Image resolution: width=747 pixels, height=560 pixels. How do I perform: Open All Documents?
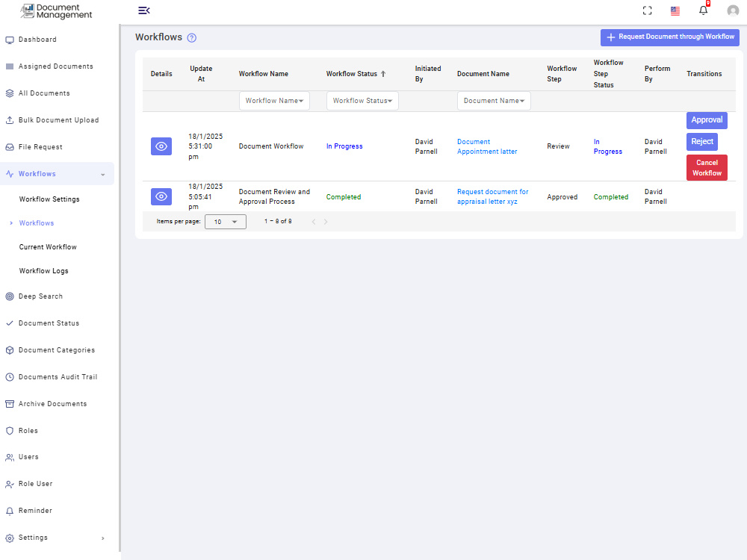(x=44, y=93)
